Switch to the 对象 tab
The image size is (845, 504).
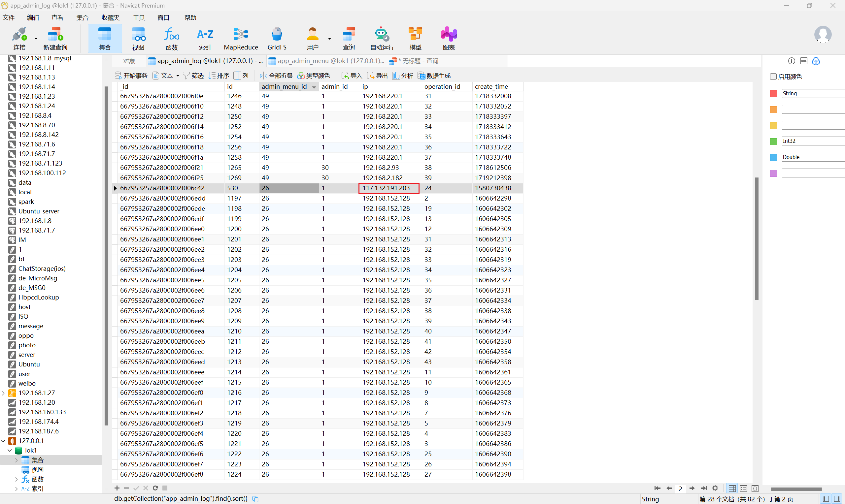point(129,61)
